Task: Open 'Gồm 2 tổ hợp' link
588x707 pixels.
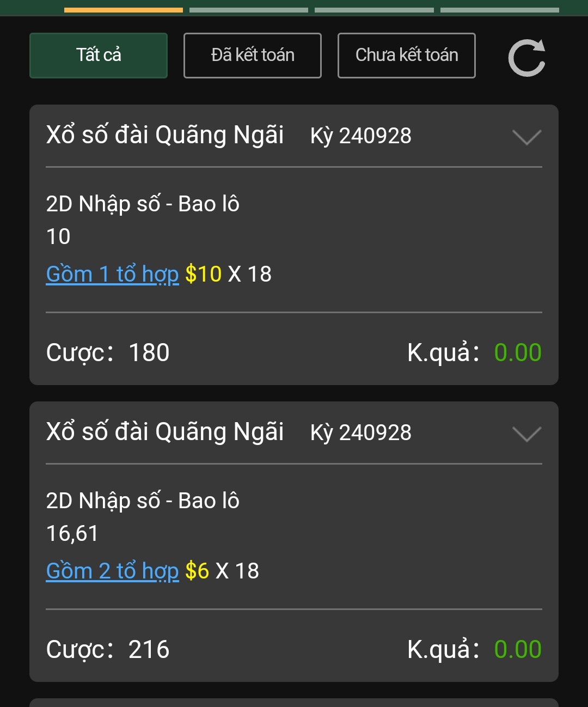Action: [113, 571]
